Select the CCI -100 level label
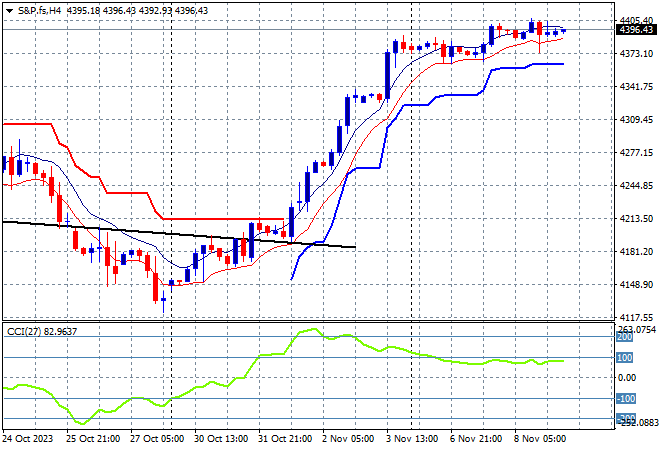This screenshot has width=660, height=450. pos(622,398)
